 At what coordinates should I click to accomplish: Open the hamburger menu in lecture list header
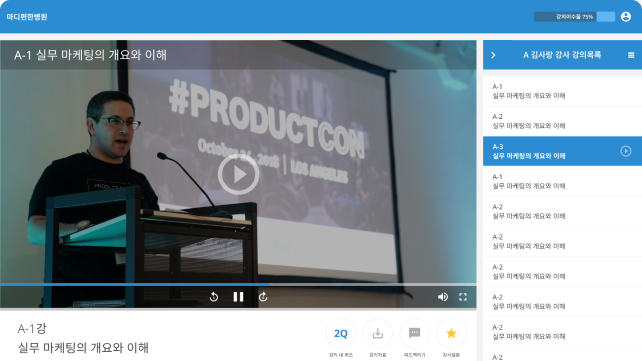tap(631, 55)
